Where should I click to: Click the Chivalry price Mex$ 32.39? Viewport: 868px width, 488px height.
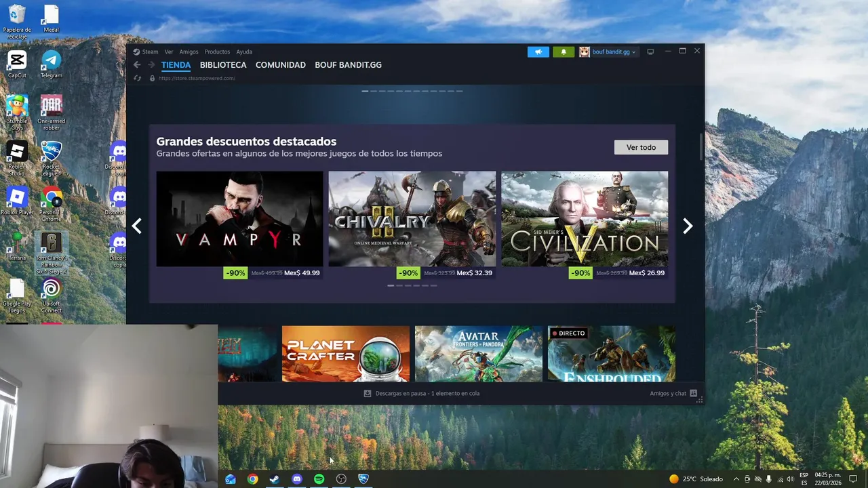click(x=475, y=273)
